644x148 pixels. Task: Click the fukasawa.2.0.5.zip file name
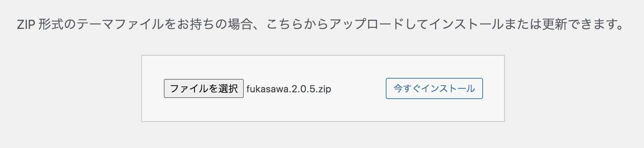tap(289, 89)
